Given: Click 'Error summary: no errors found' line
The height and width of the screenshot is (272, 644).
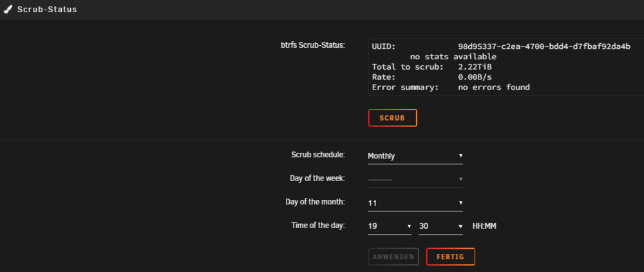Looking at the screenshot, I should tap(451, 87).
